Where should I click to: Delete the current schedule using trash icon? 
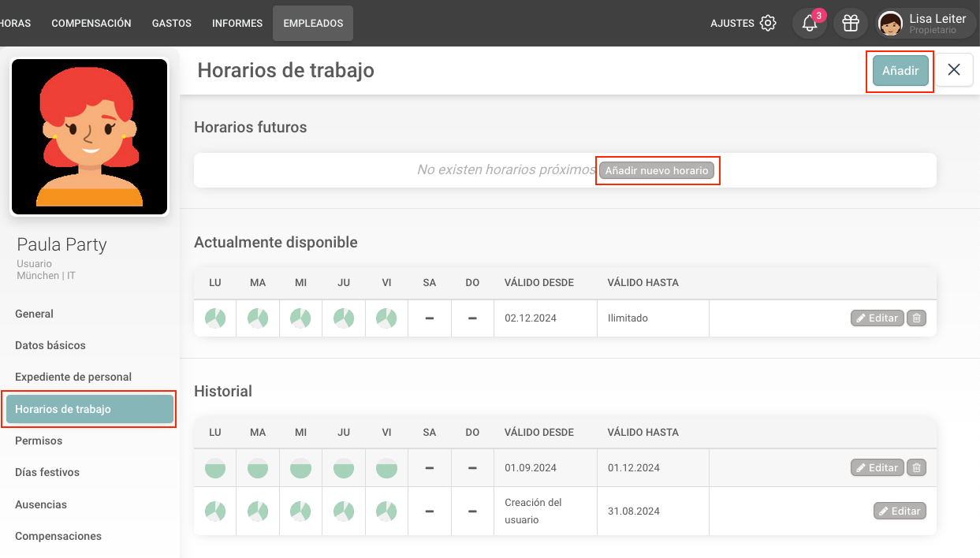coord(916,318)
